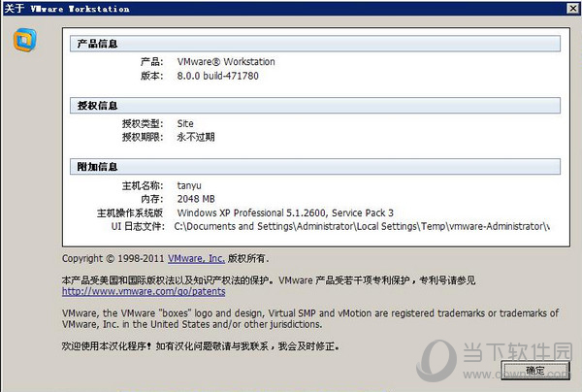Click the 本产品受美国和国际版权法 notice

[x=269, y=280]
